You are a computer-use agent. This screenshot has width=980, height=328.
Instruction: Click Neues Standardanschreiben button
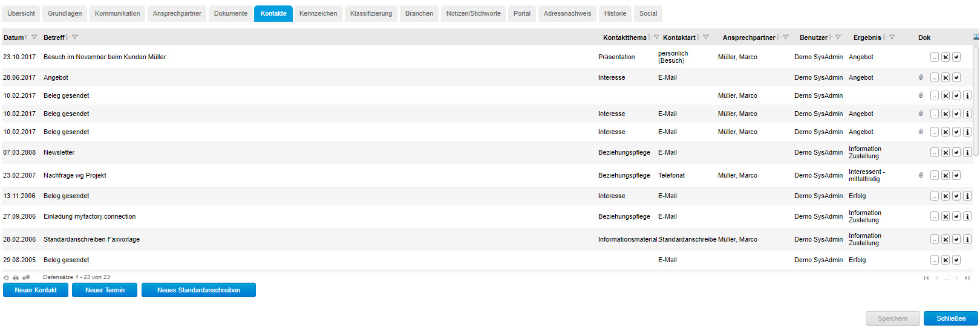click(198, 290)
